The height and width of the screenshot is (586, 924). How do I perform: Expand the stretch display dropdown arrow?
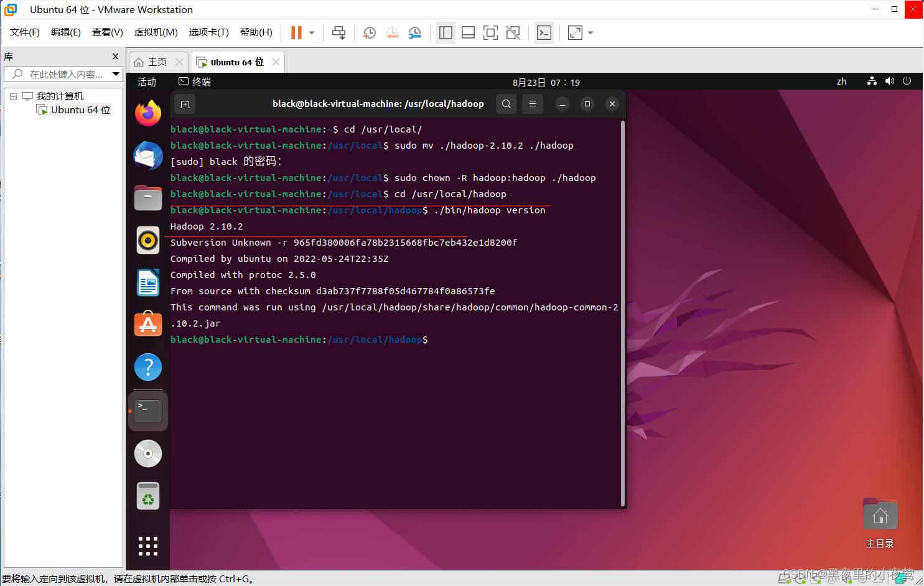coord(590,32)
